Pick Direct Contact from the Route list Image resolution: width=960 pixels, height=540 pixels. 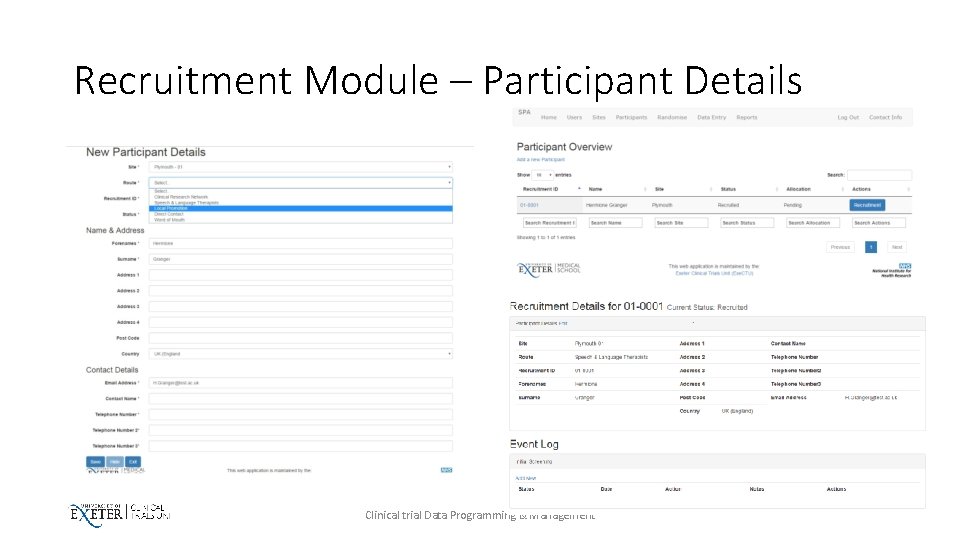169,214
